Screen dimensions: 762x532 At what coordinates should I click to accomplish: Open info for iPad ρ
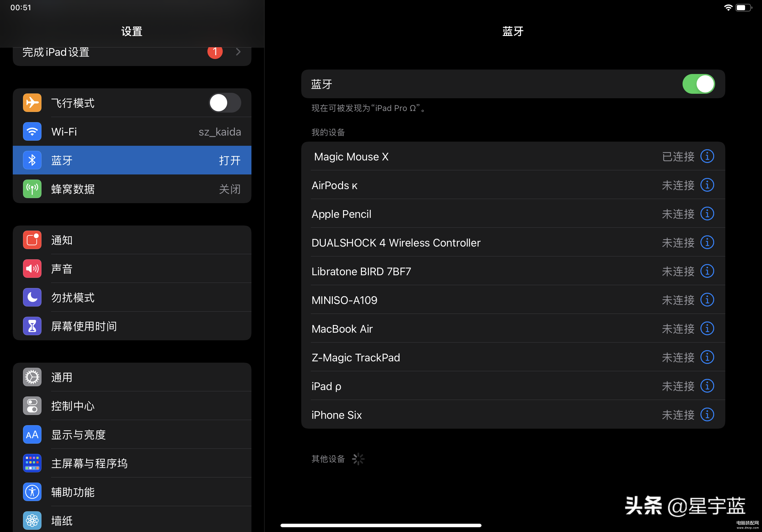click(x=707, y=386)
